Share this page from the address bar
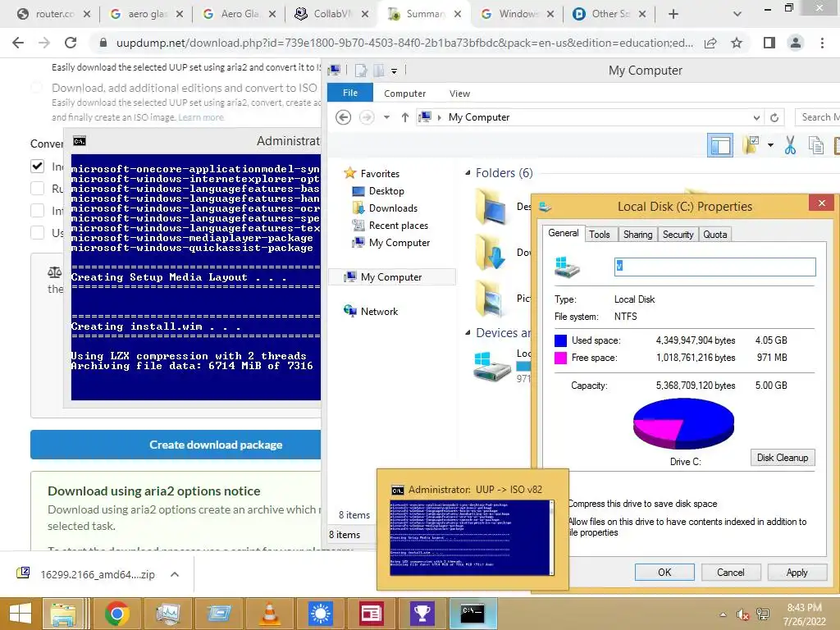 (710, 43)
